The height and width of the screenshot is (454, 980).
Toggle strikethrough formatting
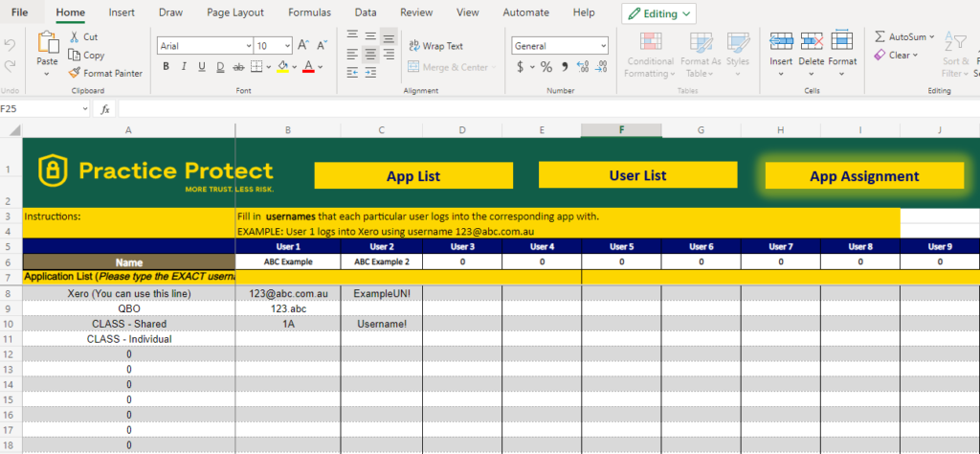(238, 67)
